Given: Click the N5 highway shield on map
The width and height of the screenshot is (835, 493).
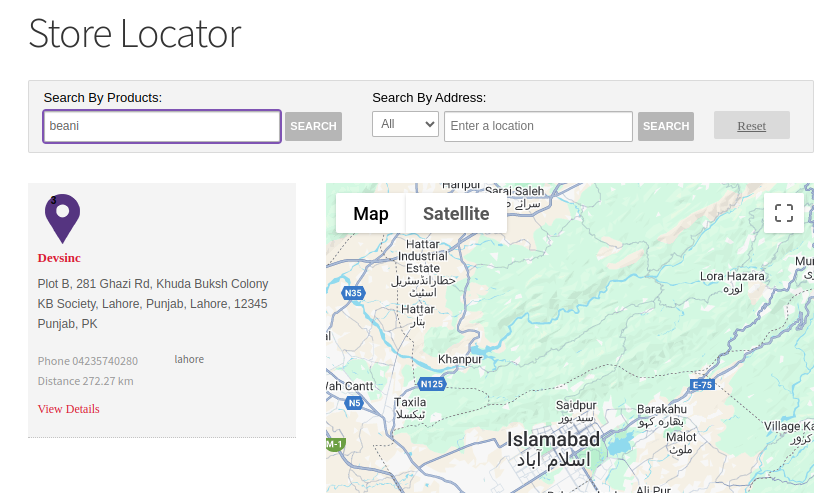Looking at the screenshot, I should pyautogui.click(x=354, y=403).
